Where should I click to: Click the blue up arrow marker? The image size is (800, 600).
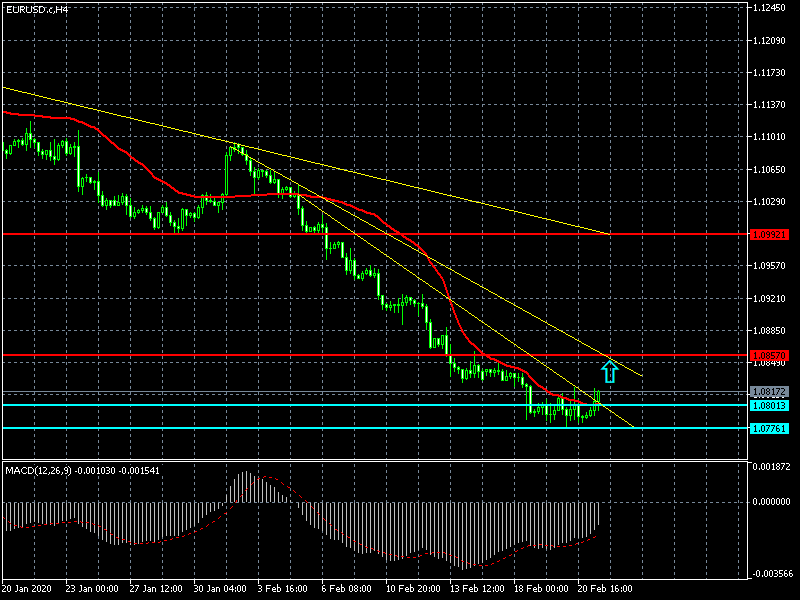(610, 372)
